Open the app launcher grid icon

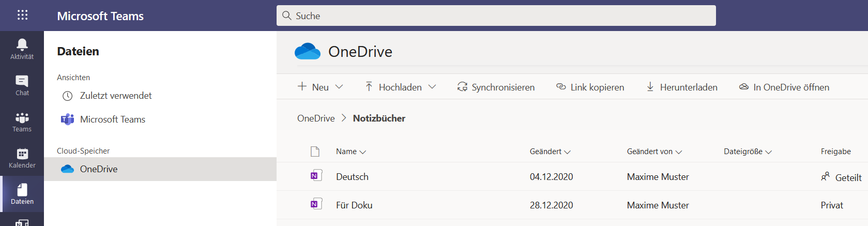click(22, 15)
